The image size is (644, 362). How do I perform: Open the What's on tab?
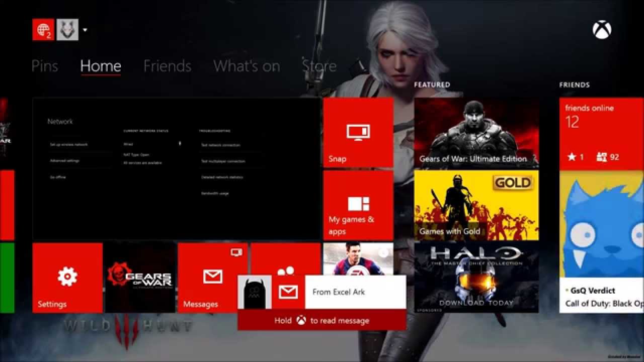pos(247,66)
